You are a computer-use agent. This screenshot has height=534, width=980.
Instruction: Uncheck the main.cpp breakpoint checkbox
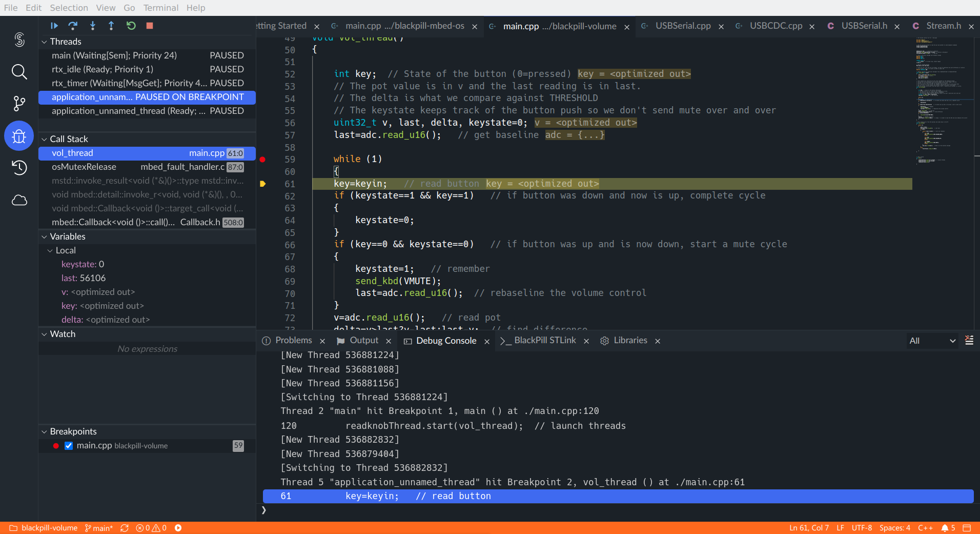(69, 446)
